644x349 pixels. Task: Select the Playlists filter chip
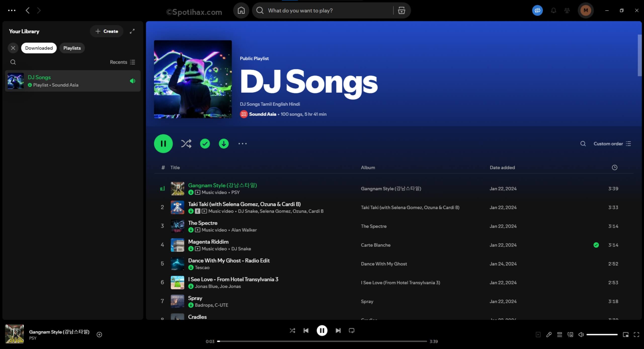tap(72, 48)
